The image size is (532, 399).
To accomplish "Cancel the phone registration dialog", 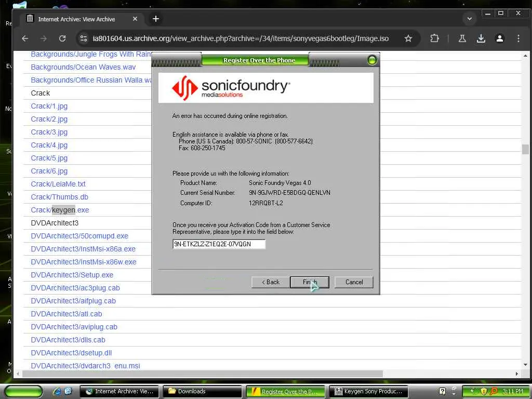I will click(x=354, y=282).
